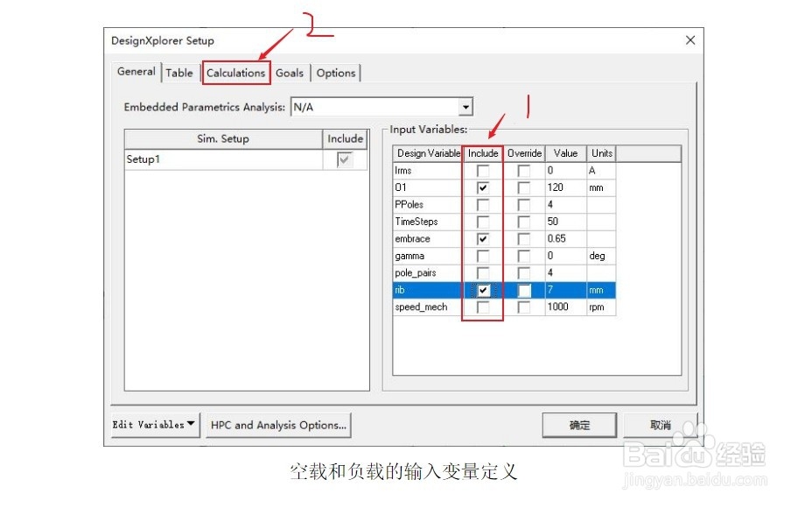The width and height of the screenshot is (812, 508).
Task: Click HPC and Analysis Options button
Action: point(278,425)
